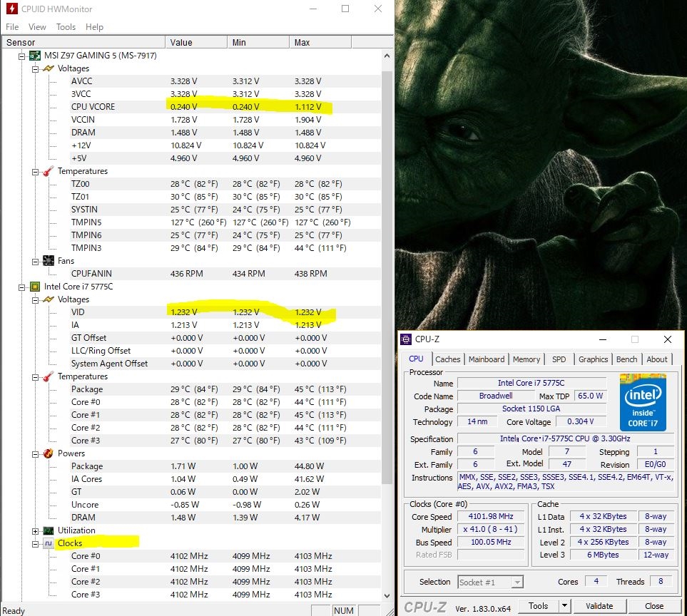Collapse the Clocks node

(x=35, y=544)
